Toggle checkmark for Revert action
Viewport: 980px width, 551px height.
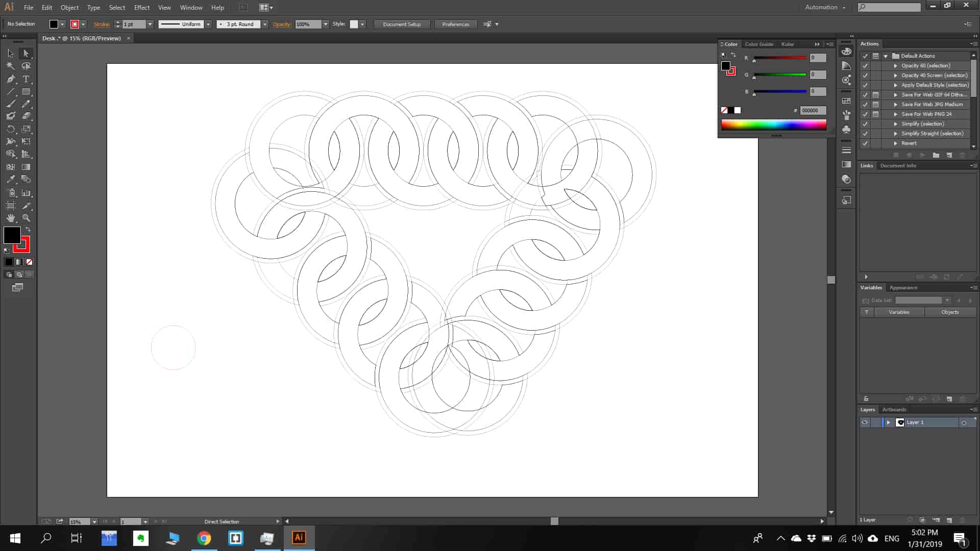pyautogui.click(x=865, y=143)
